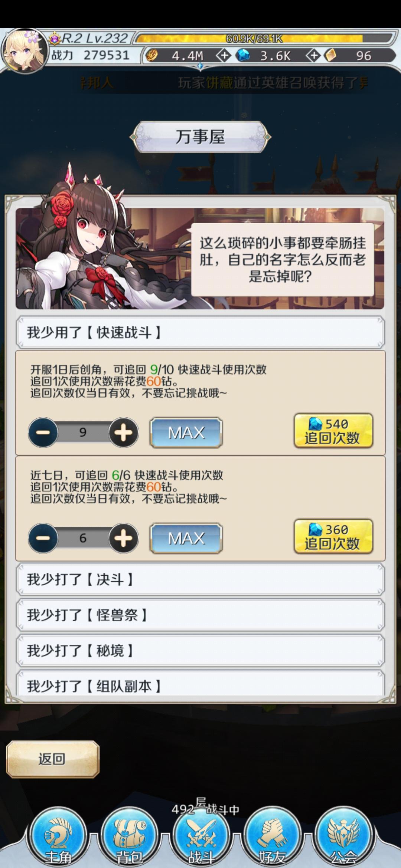Decrease the 6-count stepper with minus
Screen dimensions: 401x868
click(43, 538)
